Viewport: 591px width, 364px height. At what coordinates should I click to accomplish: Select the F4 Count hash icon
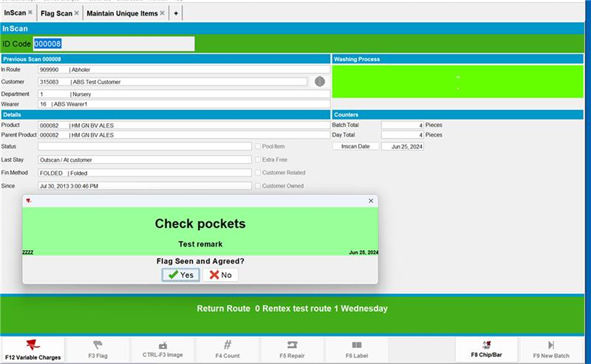[228, 345]
